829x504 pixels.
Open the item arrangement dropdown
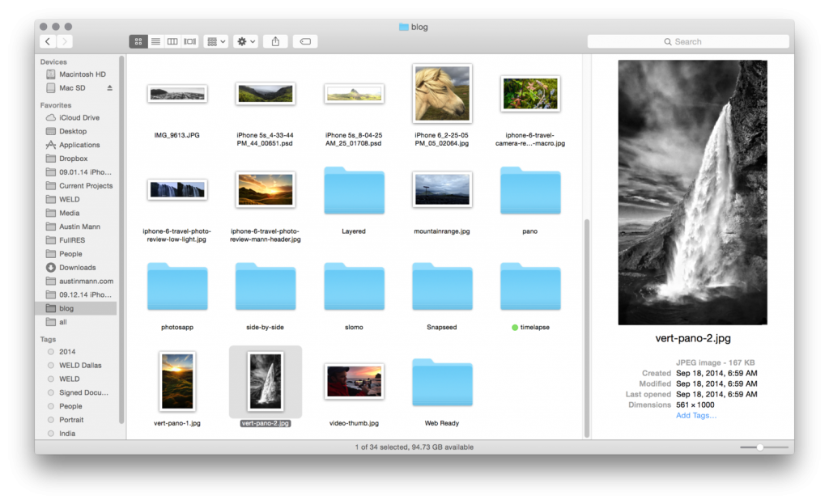point(215,41)
